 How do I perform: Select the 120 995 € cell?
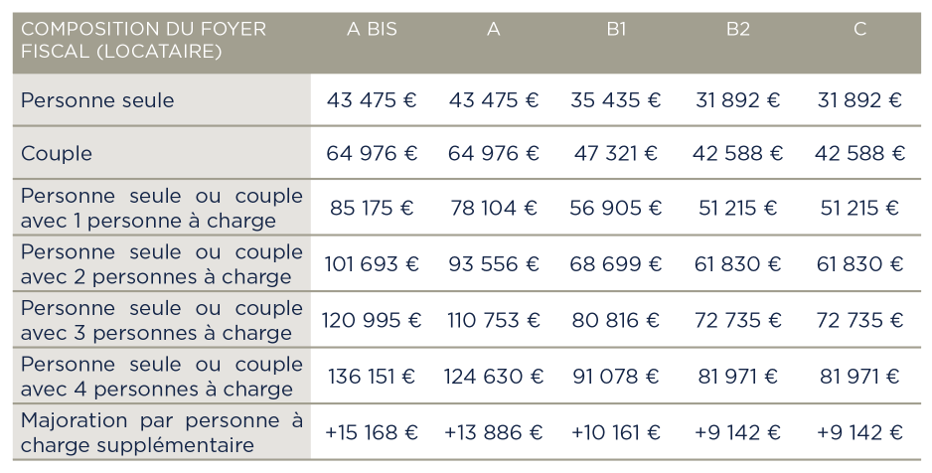[x=371, y=320]
